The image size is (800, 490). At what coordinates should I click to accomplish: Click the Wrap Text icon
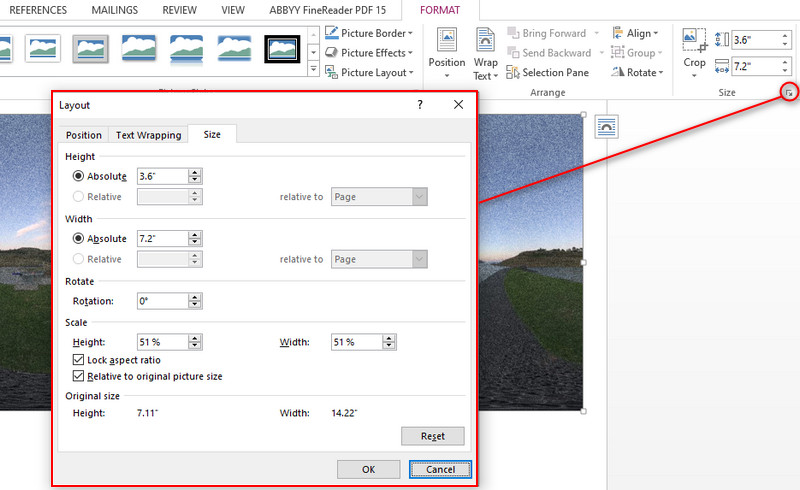(486, 41)
